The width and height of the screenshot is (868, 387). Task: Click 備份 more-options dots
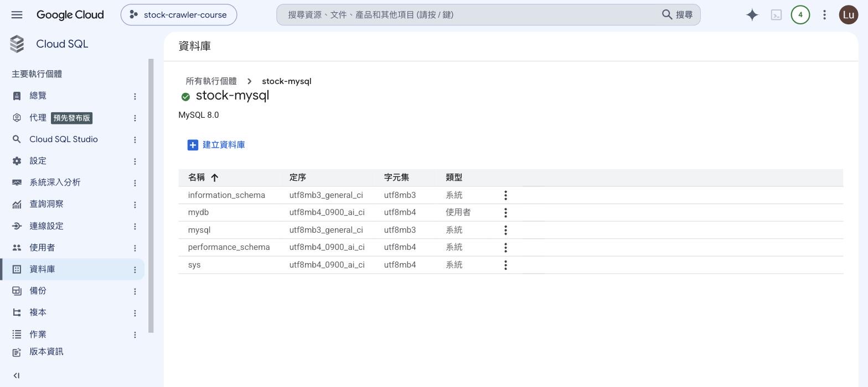(135, 291)
